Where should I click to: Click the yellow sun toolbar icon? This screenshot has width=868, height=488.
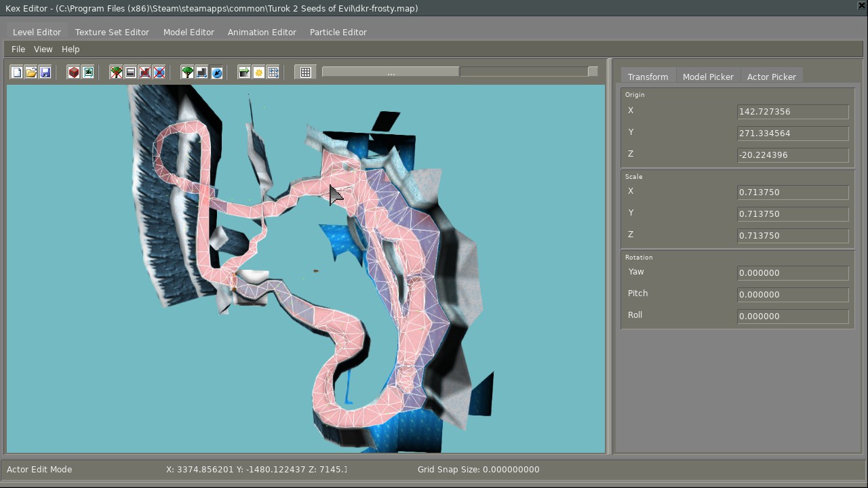click(x=258, y=73)
